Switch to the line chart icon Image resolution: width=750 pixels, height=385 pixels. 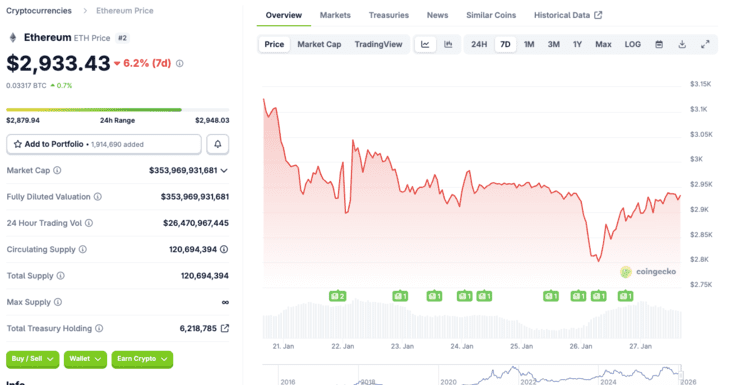(425, 44)
